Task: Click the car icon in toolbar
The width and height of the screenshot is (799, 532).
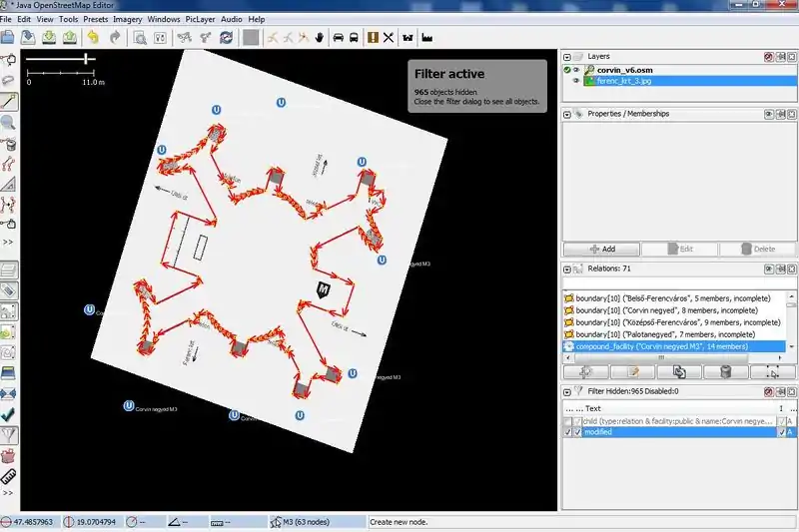Action: [x=338, y=37]
